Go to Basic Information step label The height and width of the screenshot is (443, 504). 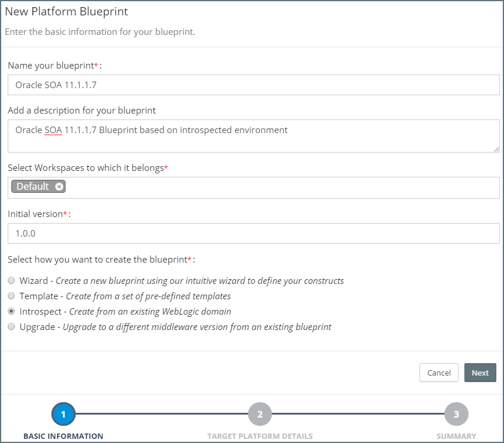[x=63, y=436]
